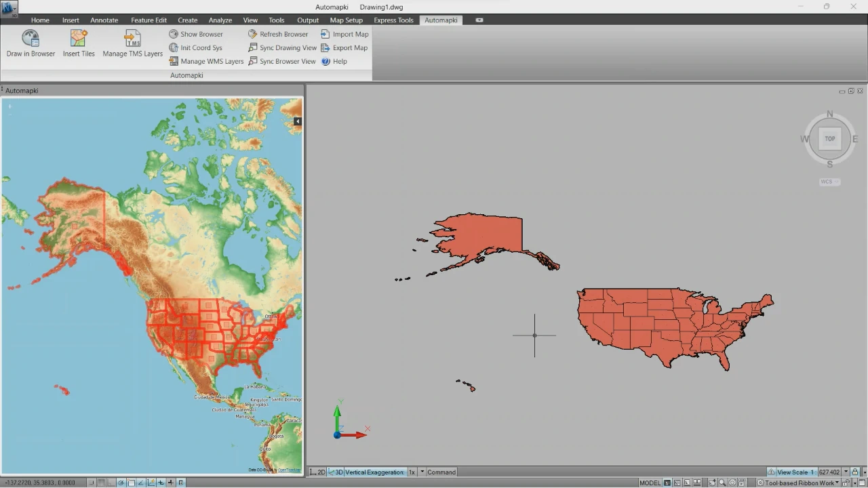Collapse the browser side panel arrow
Screen dimensions: 868x488
(298, 121)
